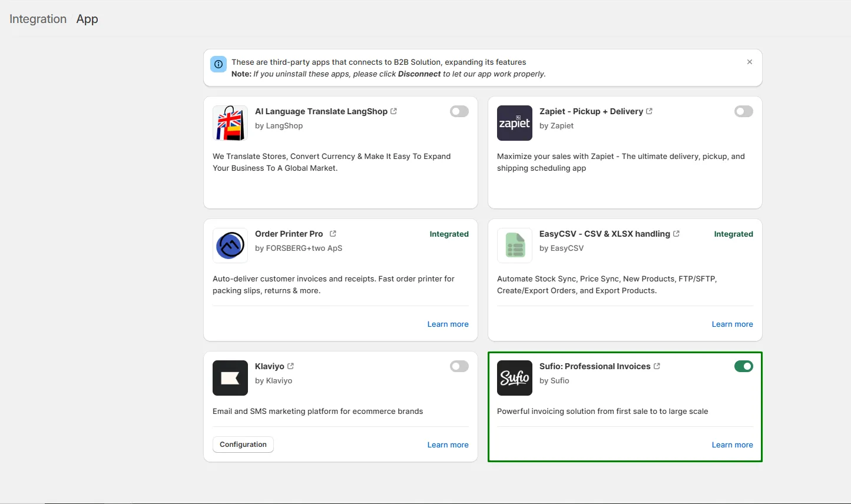Click the Order Printer Pro logo
Screen dimensions: 851x504
point(230,246)
